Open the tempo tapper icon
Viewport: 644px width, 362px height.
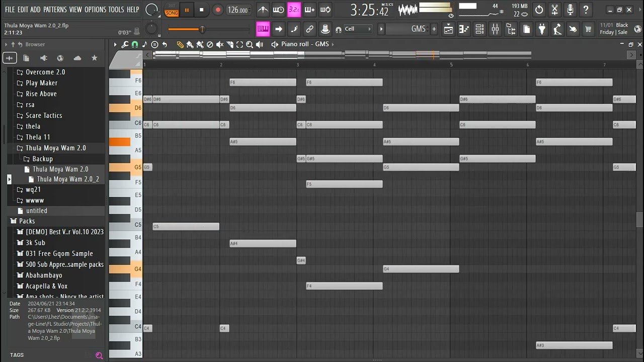click(557, 29)
